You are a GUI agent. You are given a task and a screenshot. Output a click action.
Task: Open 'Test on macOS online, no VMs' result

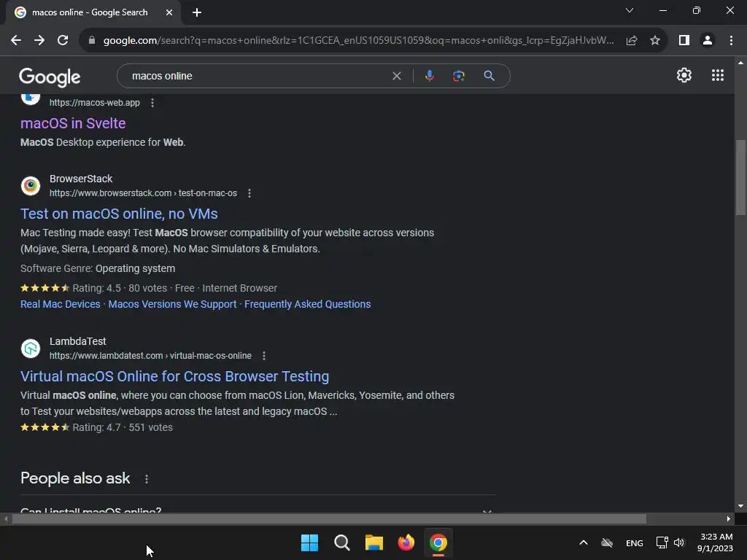point(119,214)
